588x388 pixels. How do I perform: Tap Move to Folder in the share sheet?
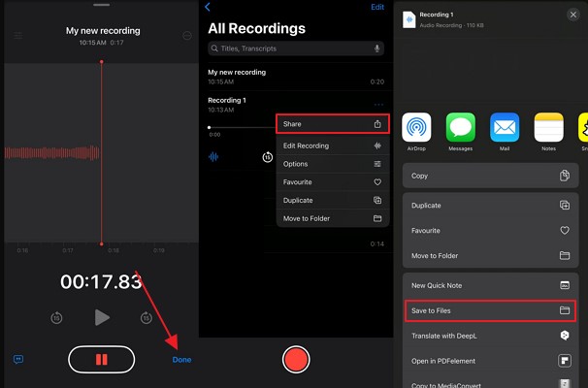coord(491,256)
